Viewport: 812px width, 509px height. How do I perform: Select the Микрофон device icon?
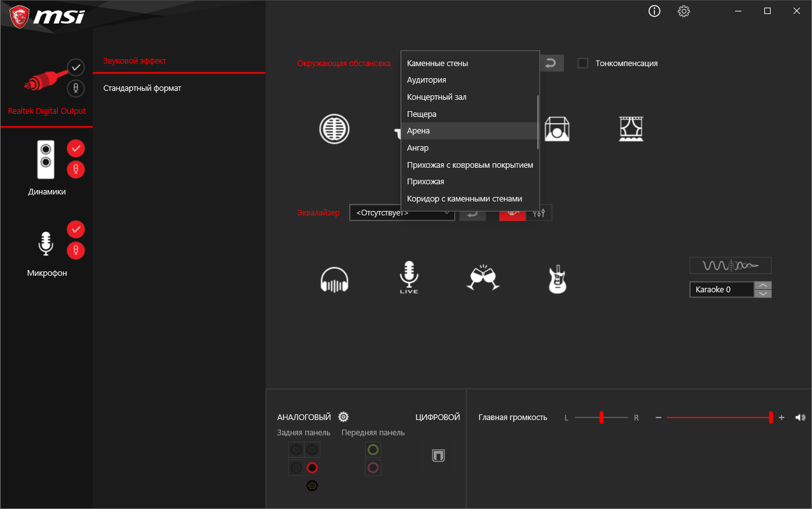(x=46, y=243)
